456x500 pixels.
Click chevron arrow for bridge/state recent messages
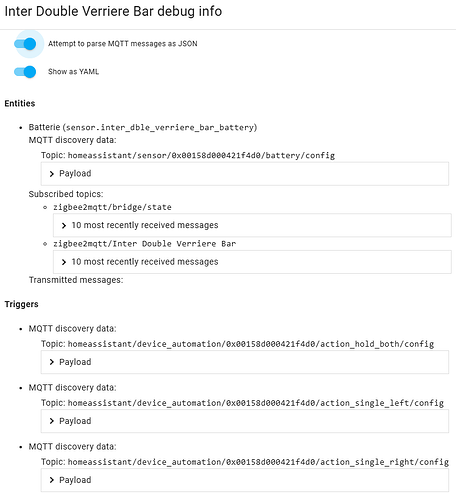64,226
